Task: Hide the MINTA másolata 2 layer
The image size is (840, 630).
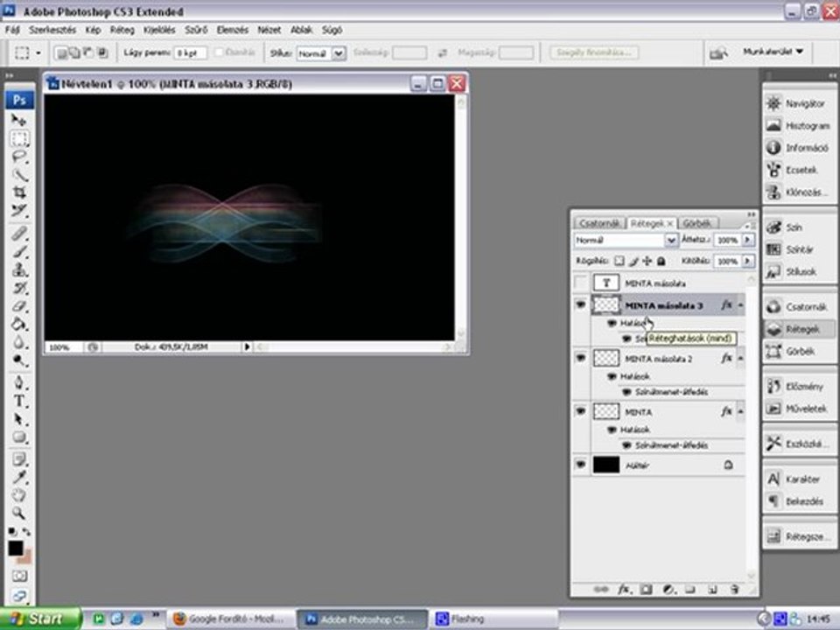Action: pyautogui.click(x=581, y=358)
